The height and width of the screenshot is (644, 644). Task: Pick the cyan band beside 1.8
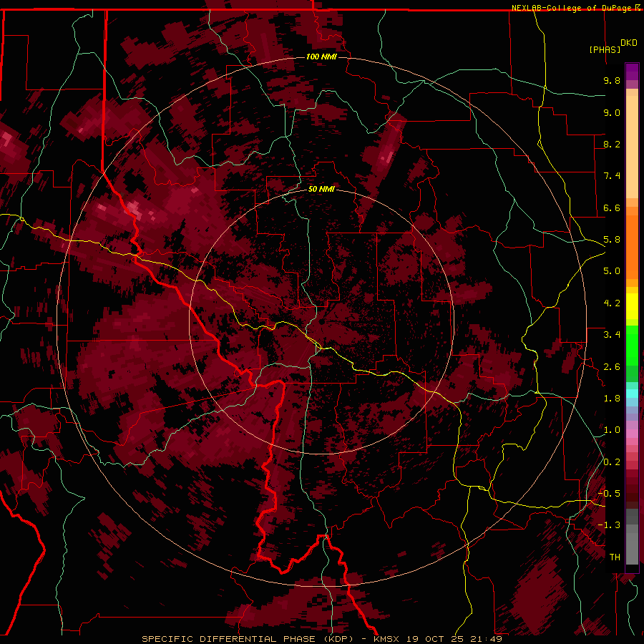pos(632,394)
